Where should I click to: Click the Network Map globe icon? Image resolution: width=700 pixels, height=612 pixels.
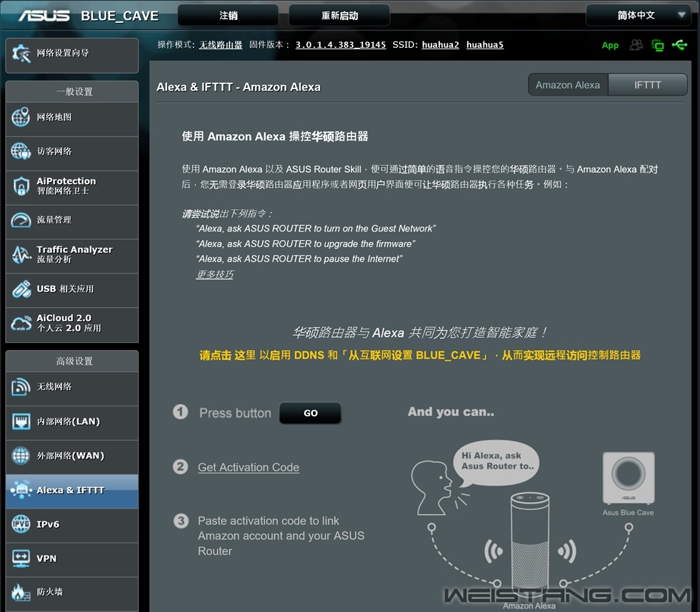pyautogui.click(x=21, y=118)
